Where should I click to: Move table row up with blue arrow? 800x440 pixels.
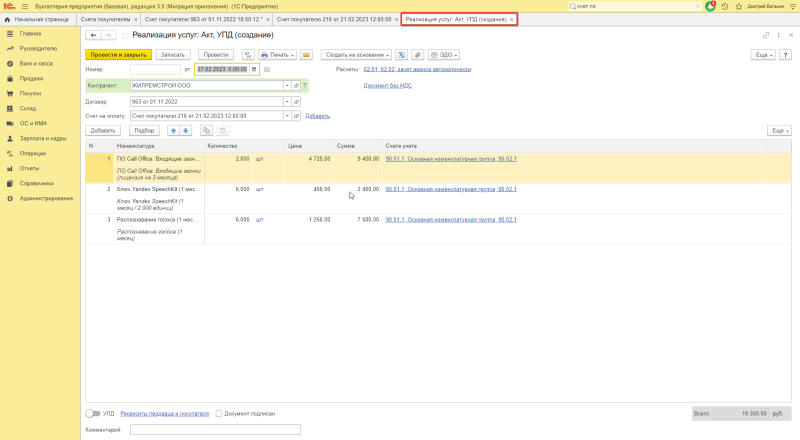(173, 131)
